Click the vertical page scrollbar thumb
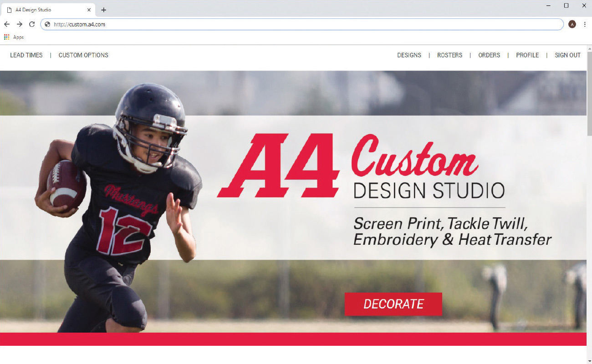The height and width of the screenshot is (364, 592). pyautogui.click(x=589, y=93)
